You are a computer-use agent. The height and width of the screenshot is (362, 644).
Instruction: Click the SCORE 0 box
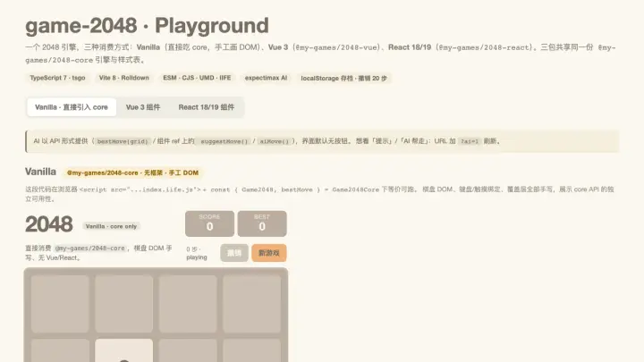tap(209, 223)
